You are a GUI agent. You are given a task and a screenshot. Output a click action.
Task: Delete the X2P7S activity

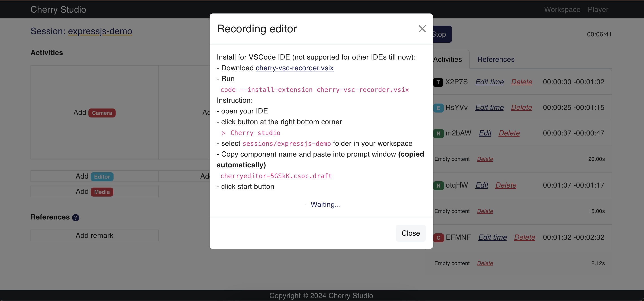tap(521, 82)
